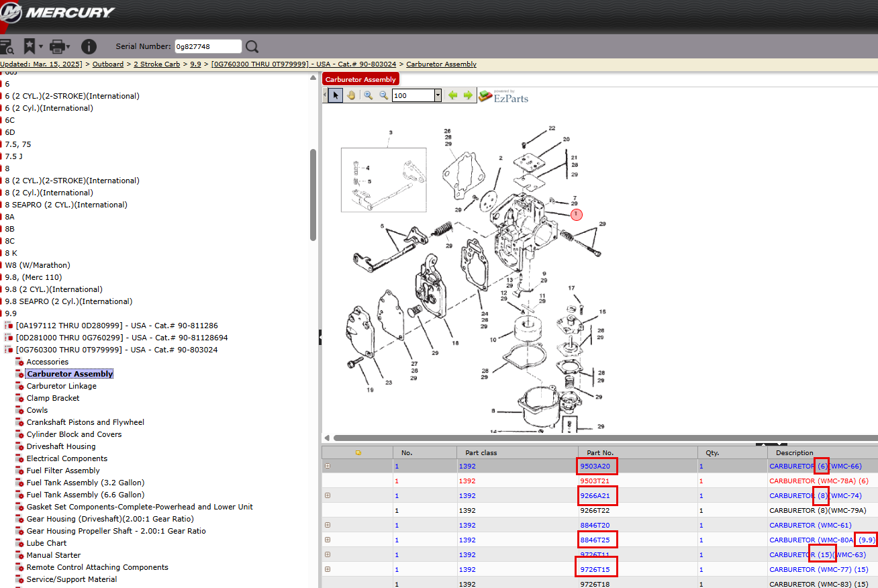Click the zoom out magnifier icon
This screenshot has width=878, height=588.
[383, 95]
